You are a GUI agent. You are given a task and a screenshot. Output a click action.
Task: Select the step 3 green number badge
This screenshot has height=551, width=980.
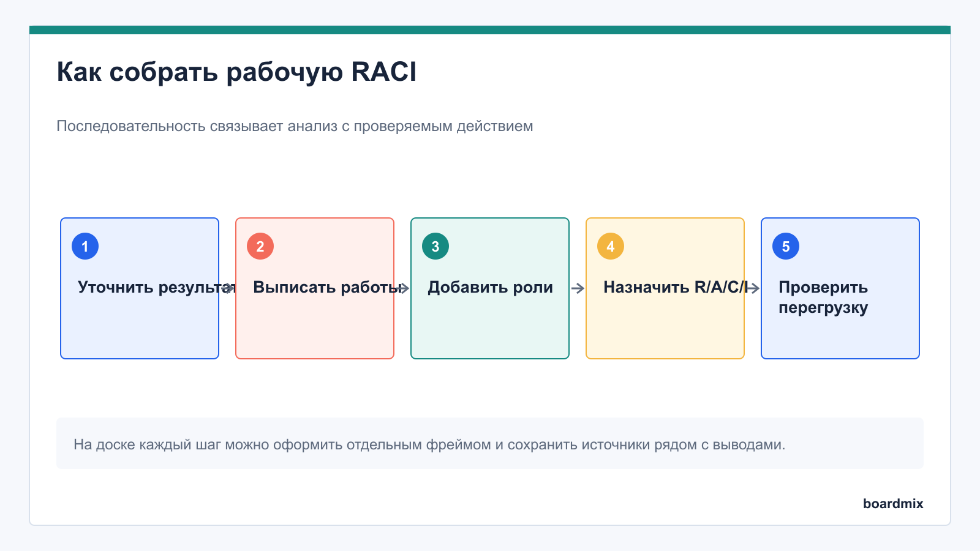[x=435, y=246]
